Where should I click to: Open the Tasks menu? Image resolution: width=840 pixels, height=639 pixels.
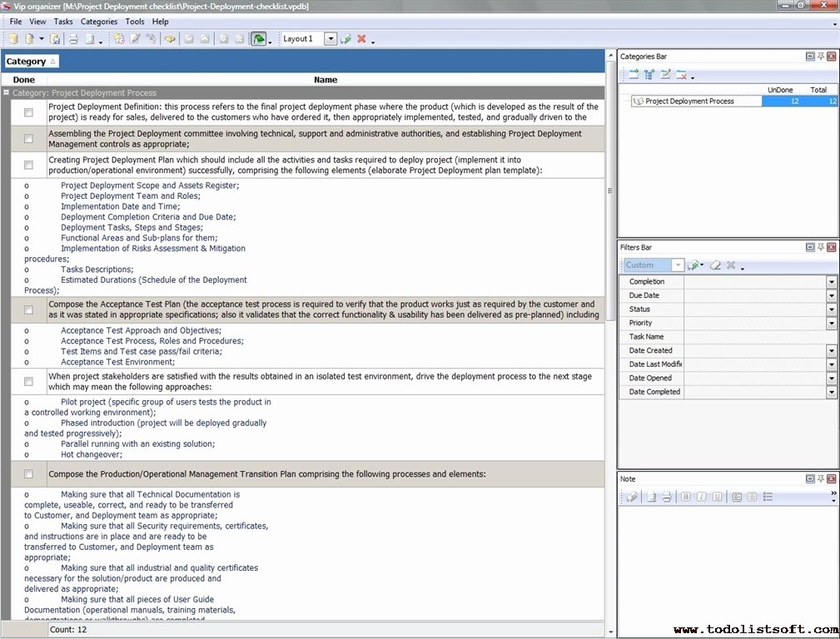click(63, 22)
